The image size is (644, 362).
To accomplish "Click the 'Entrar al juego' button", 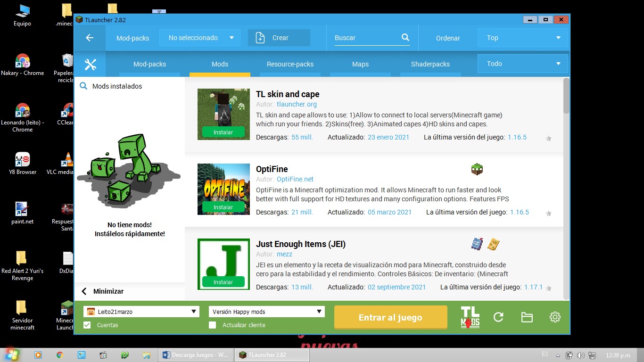I will (x=390, y=317).
